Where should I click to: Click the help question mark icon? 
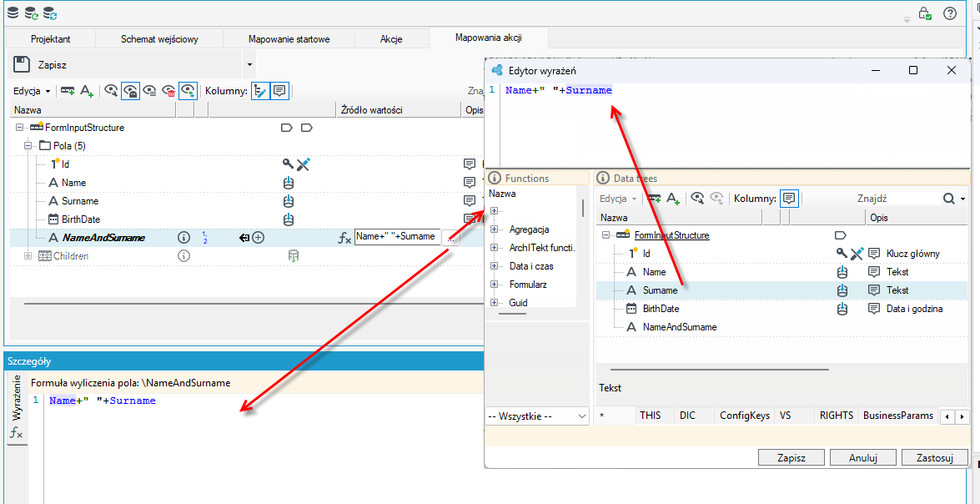coord(950,13)
